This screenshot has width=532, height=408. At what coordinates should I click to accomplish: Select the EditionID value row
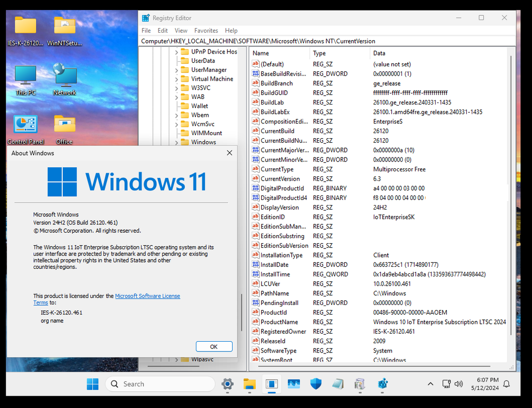[378, 217]
